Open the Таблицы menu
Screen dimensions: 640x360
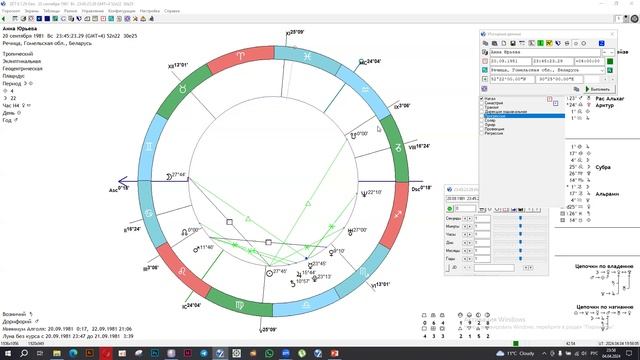pyautogui.click(x=51, y=11)
